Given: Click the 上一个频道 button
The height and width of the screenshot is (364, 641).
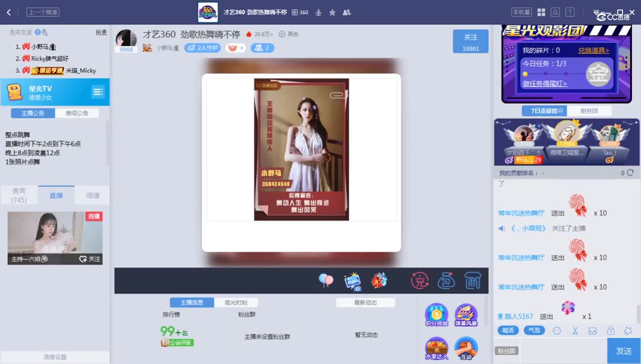Looking at the screenshot, I should [43, 12].
